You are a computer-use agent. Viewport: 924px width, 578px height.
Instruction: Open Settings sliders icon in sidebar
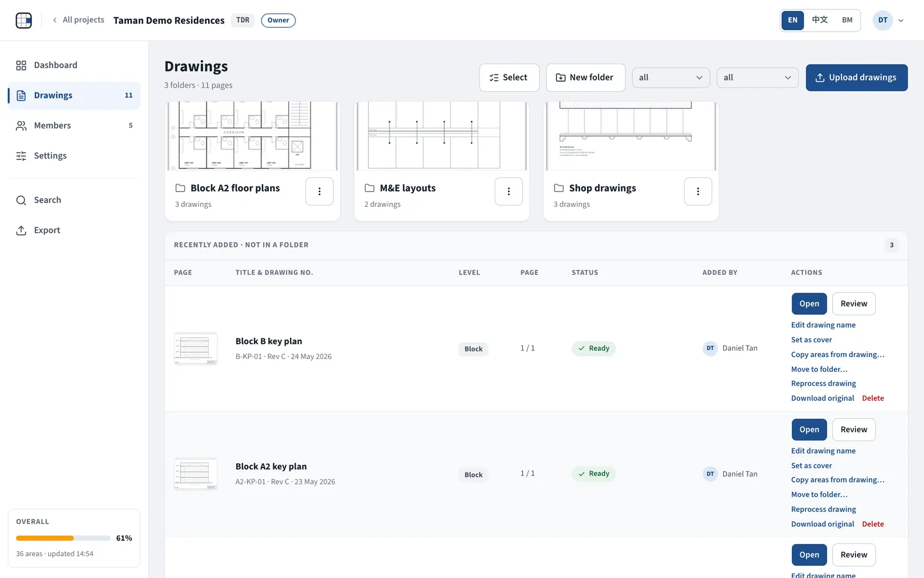21,156
